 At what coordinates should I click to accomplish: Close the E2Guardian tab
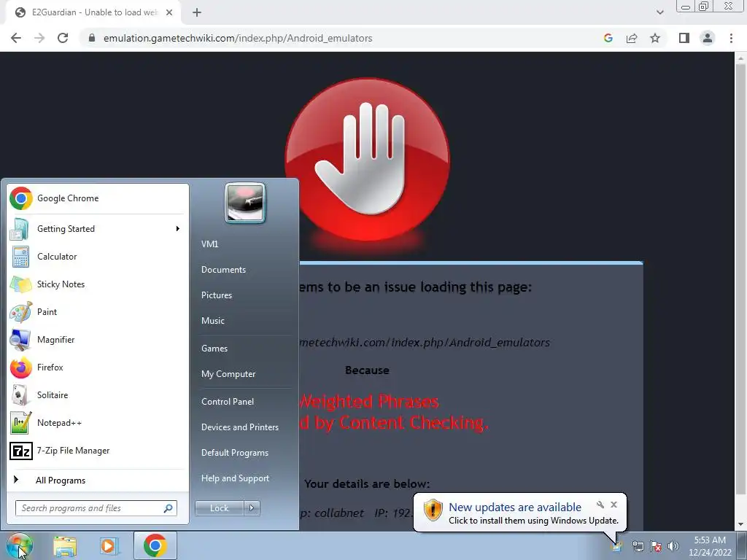click(x=169, y=12)
